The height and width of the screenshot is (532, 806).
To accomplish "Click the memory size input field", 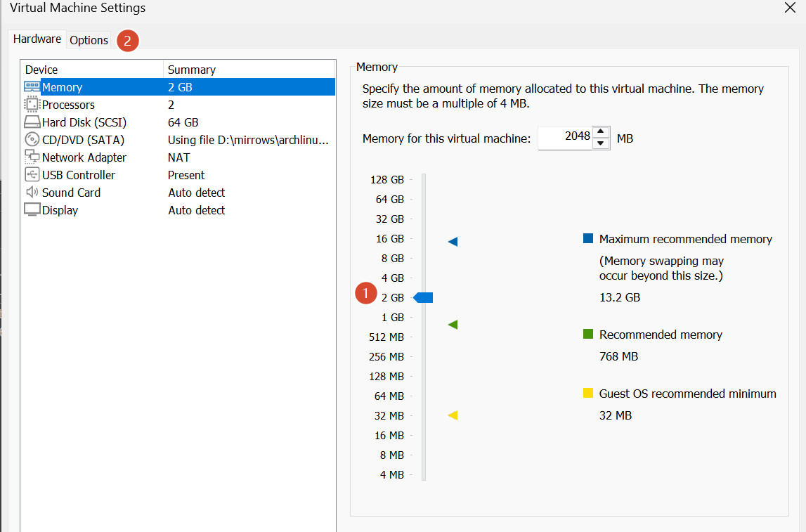I will coord(566,138).
